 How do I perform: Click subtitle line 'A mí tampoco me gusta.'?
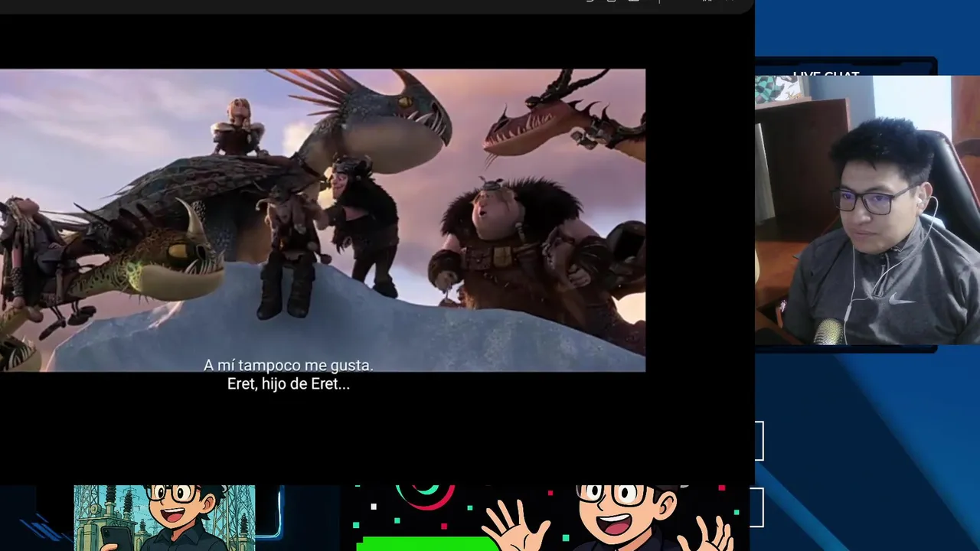point(289,366)
